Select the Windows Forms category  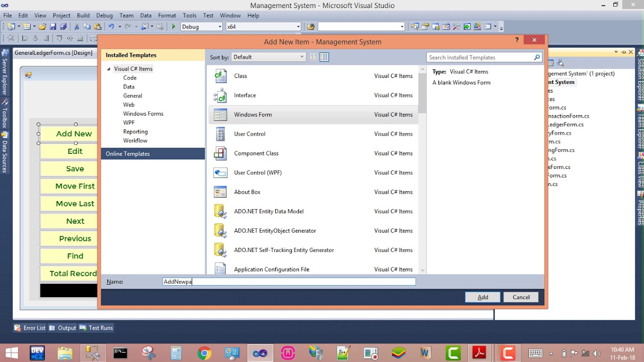143,114
